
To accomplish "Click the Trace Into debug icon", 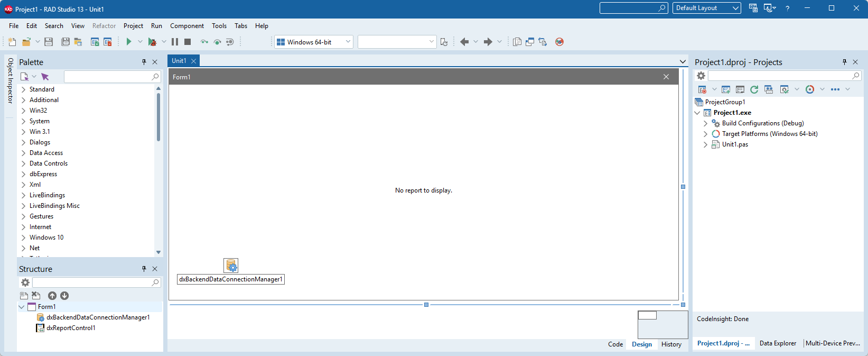I will pos(204,42).
